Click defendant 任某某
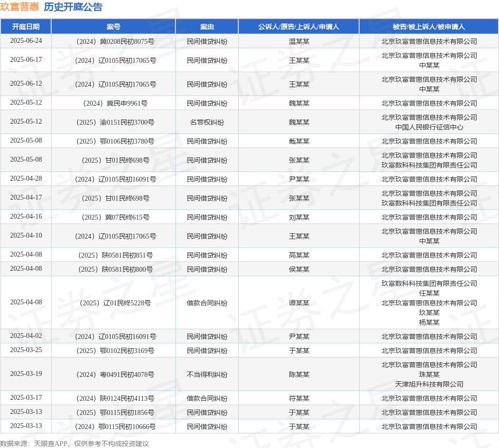This screenshot has height=448, width=499. click(x=429, y=293)
